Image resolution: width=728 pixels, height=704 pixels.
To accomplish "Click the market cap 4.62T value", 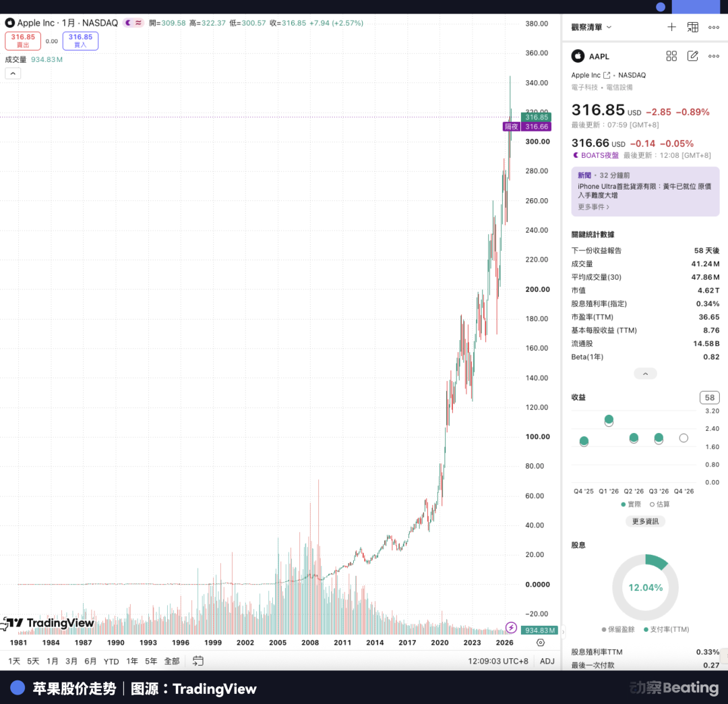I will click(708, 290).
